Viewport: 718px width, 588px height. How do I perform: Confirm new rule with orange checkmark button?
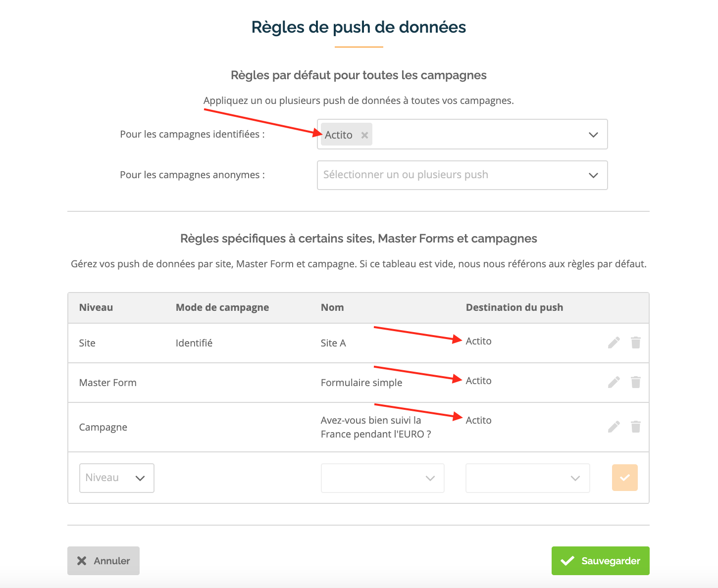(624, 478)
